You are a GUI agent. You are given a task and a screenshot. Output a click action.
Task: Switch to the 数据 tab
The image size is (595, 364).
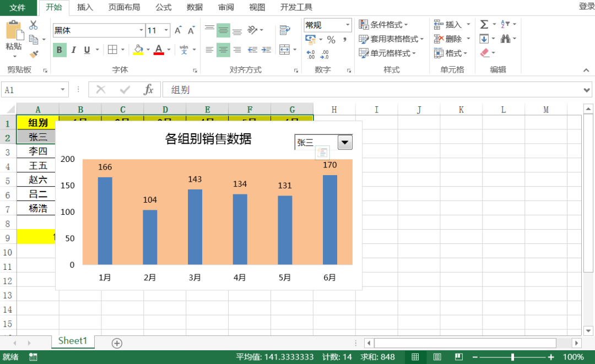click(194, 7)
